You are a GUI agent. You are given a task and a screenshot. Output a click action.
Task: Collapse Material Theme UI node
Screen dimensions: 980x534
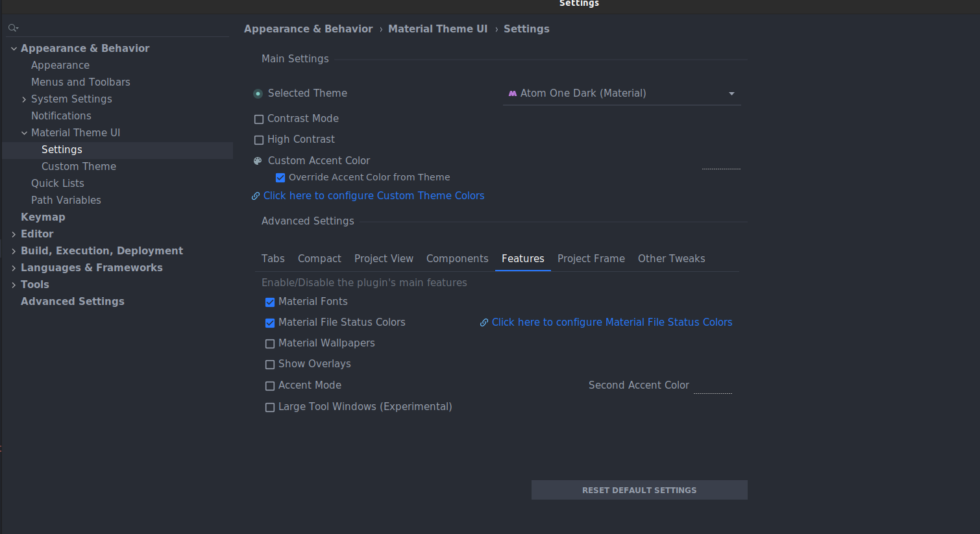24,133
